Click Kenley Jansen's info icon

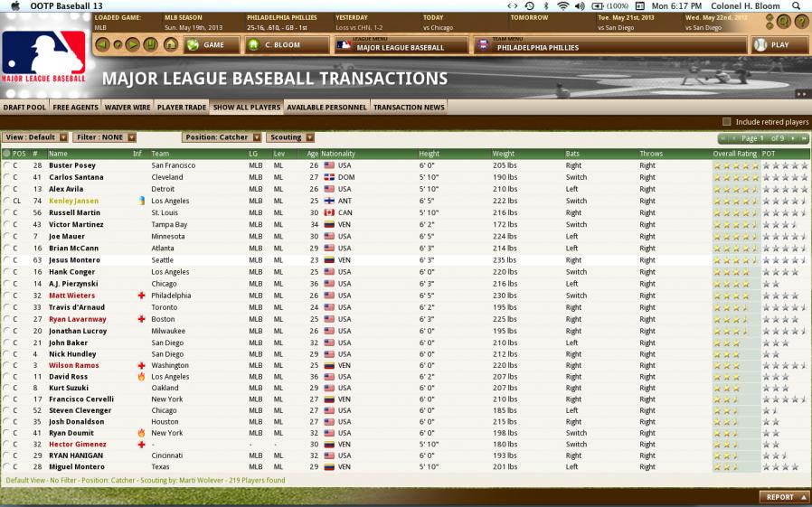[x=141, y=201]
